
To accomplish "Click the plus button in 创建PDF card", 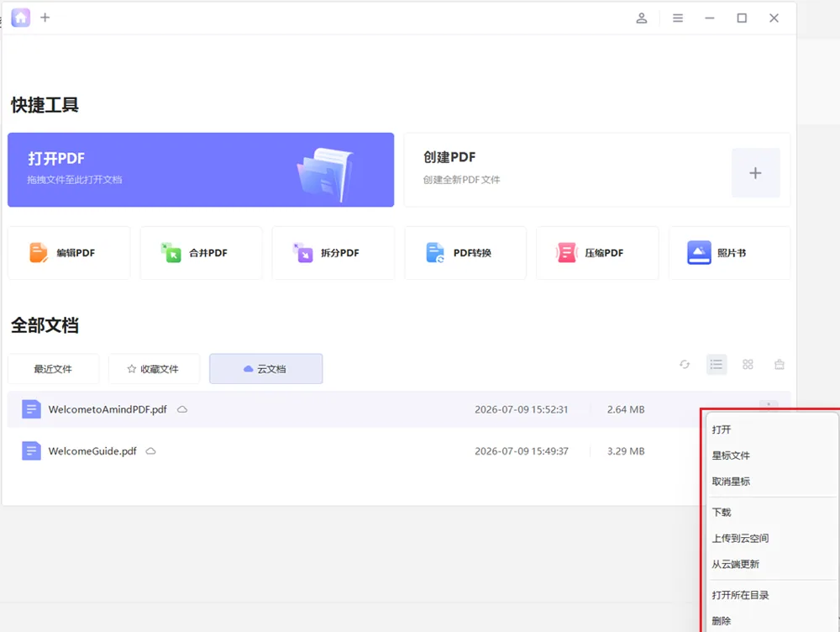I will [x=755, y=173].
